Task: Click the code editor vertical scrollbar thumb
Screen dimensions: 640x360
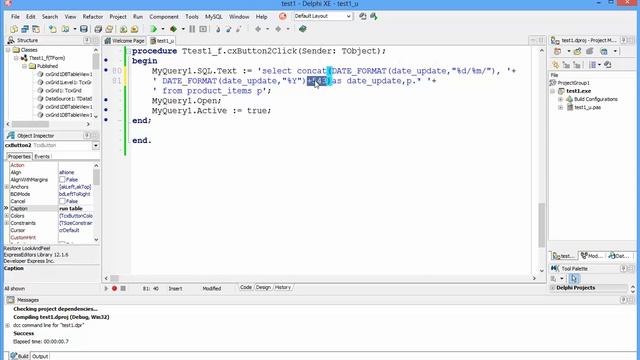Action: coord(542,225)
